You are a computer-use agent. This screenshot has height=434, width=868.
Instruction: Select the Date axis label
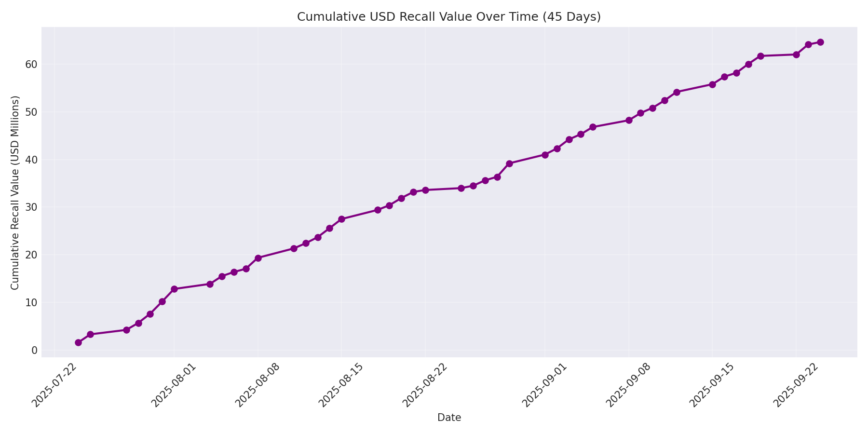pyautogui.click(x=449, y=418)
